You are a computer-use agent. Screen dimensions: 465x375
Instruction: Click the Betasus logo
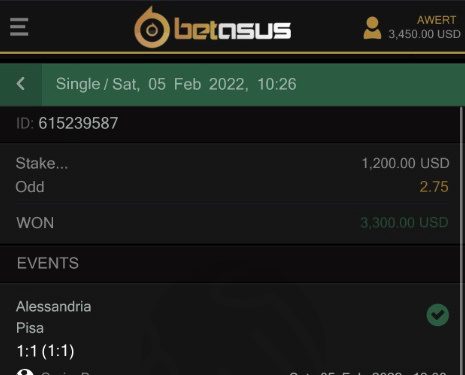[x=213, y=28]
